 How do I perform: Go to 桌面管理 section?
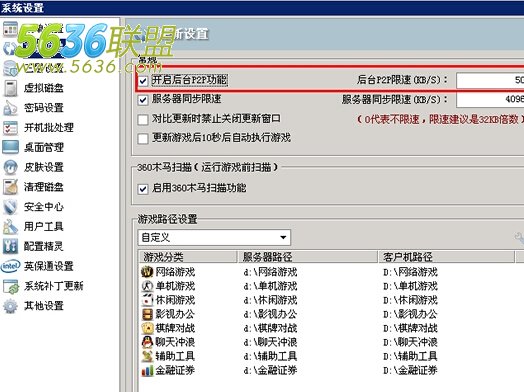(43, 147)
